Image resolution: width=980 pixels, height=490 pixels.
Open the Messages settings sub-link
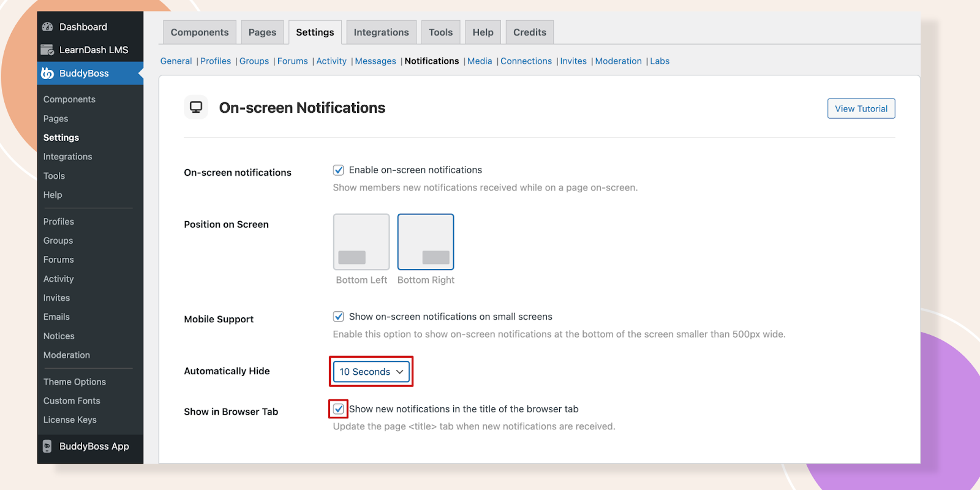[375, 61]
